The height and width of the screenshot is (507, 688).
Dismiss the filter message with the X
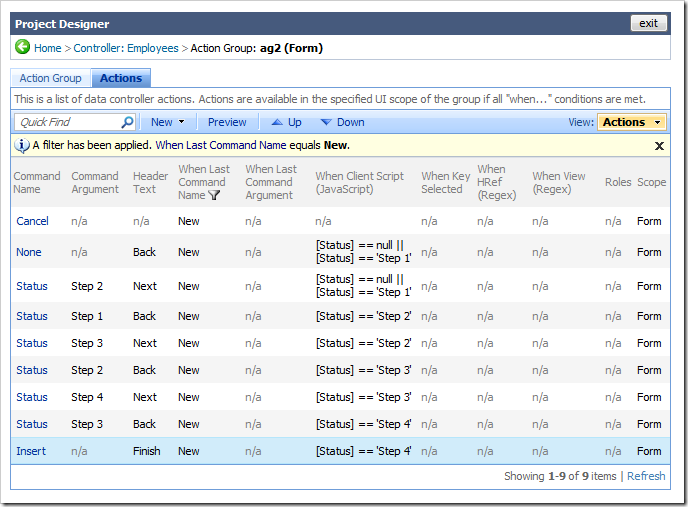(659, 145)
